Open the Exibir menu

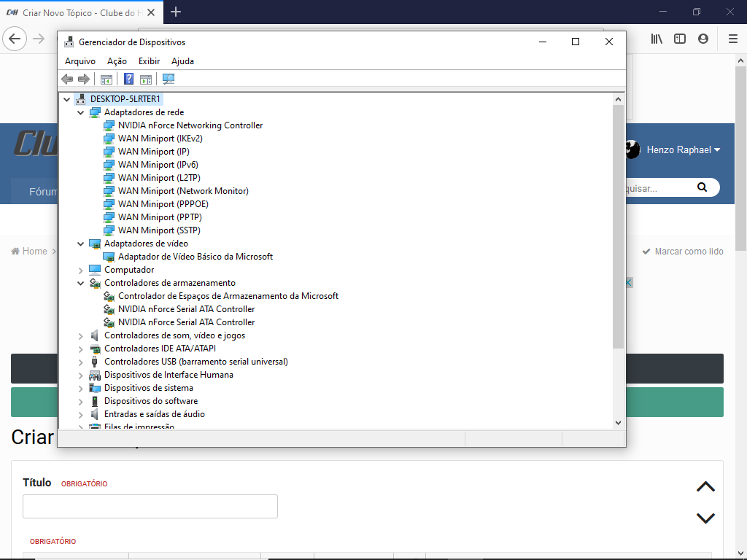point(149,61)
